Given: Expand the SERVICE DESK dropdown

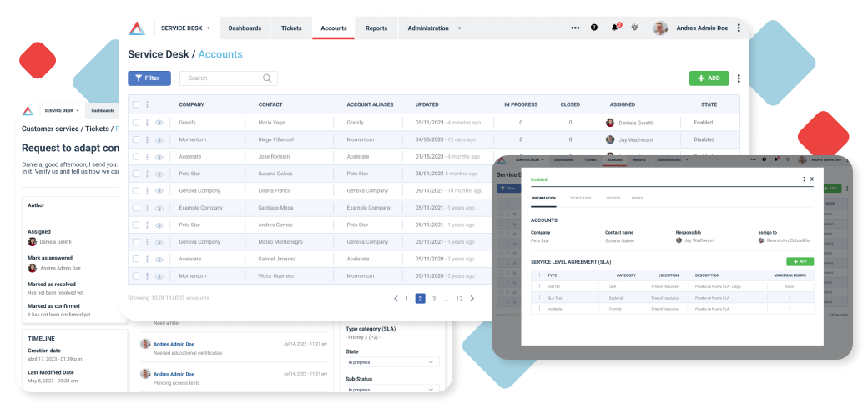Looking at the screenshot, I should tap(186, 28).
